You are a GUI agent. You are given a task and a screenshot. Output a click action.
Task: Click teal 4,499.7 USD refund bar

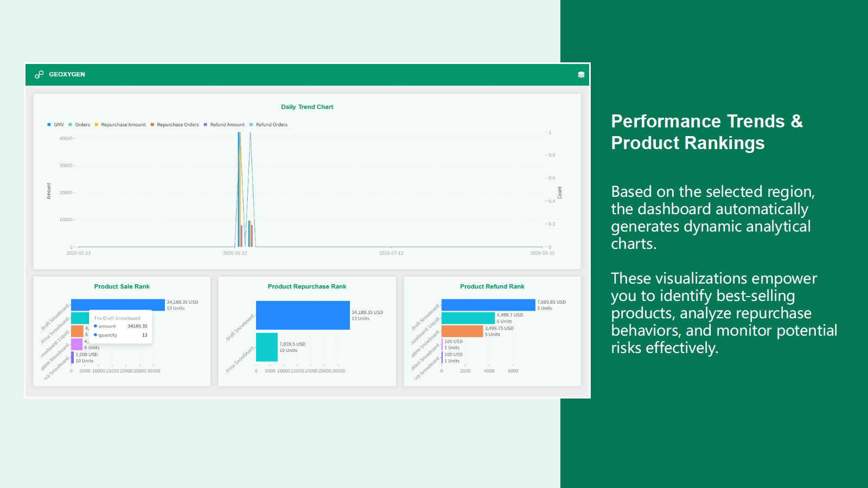[468, 318]
